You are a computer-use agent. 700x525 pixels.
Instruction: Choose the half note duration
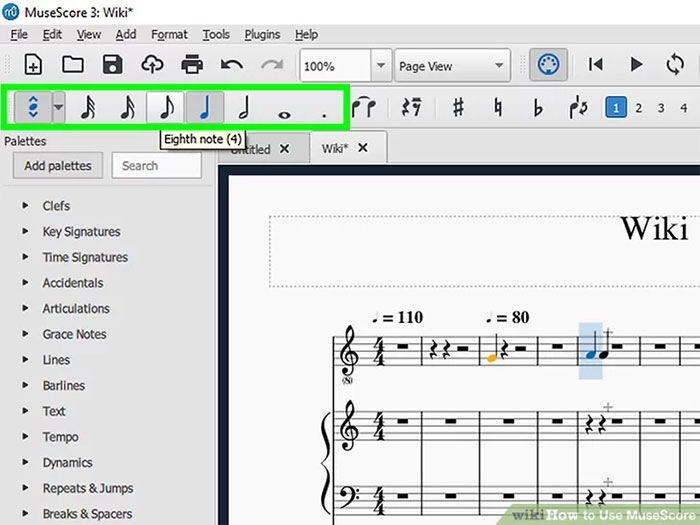245,108
